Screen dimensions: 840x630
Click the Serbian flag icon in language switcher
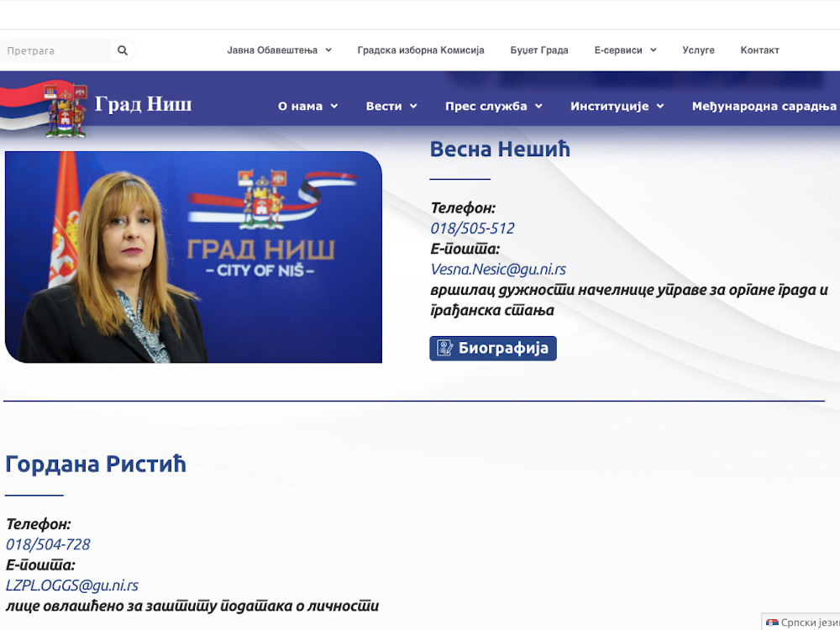coord(770,622)
